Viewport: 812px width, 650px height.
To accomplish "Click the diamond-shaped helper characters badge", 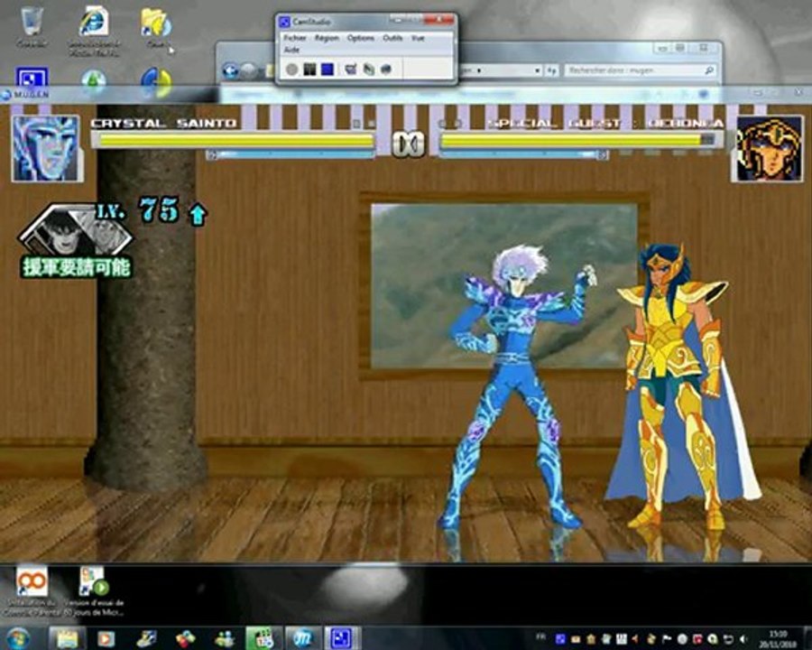I will [x=76, y=231].
